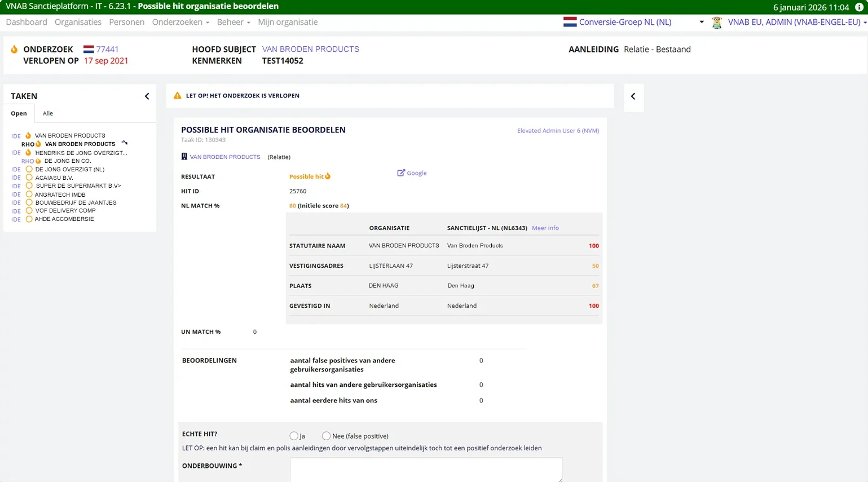868x482 pixels.
Task: Click the info icon in the green title bar
Action: [859, 7]
